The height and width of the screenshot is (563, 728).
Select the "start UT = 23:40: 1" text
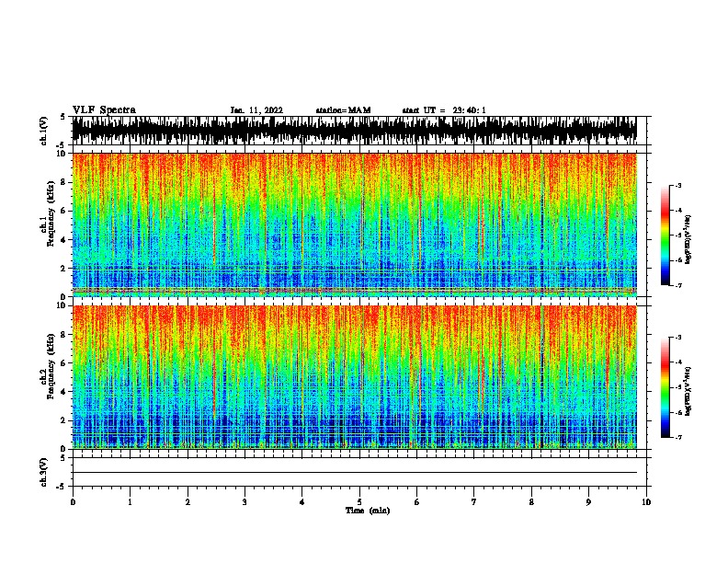444,110
